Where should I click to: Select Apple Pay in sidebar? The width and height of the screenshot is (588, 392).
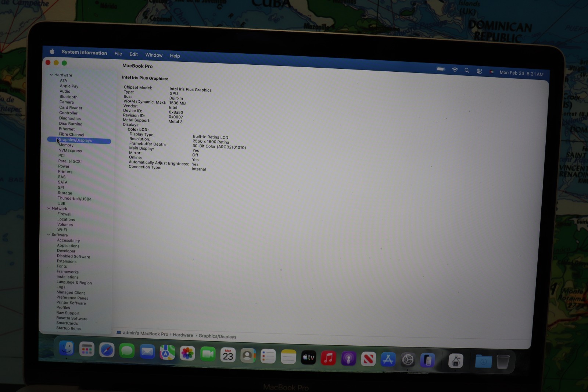point(69,86)
